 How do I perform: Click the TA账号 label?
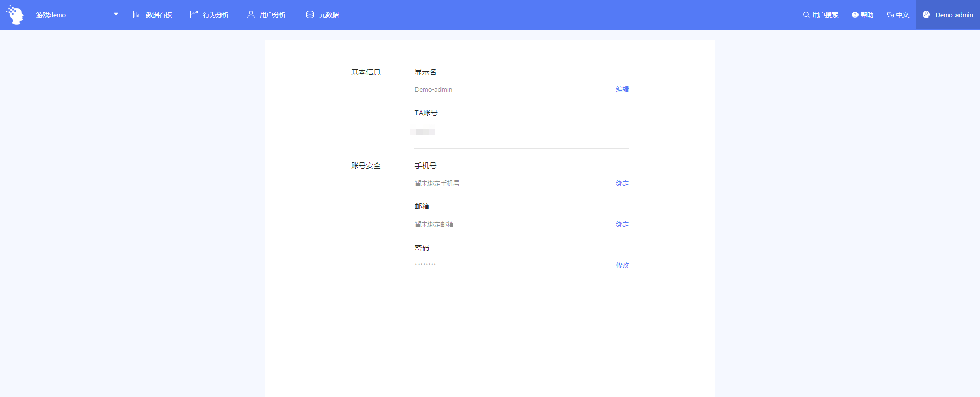pos(426,113)
